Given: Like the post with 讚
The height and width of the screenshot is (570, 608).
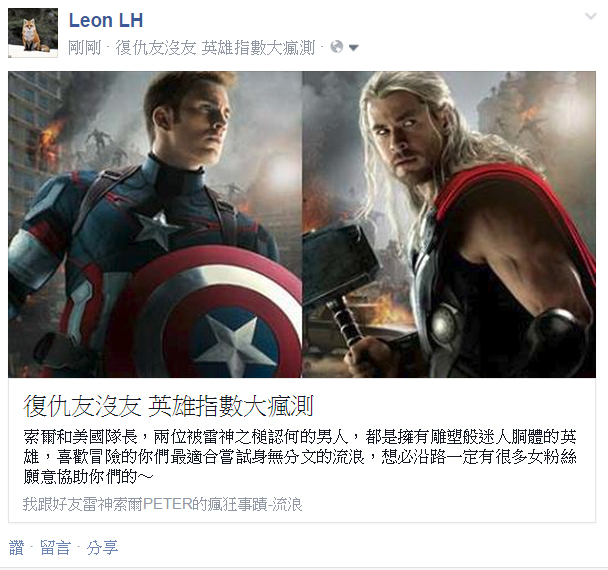Looking at the screenshot, I should [x=16, y=548].
